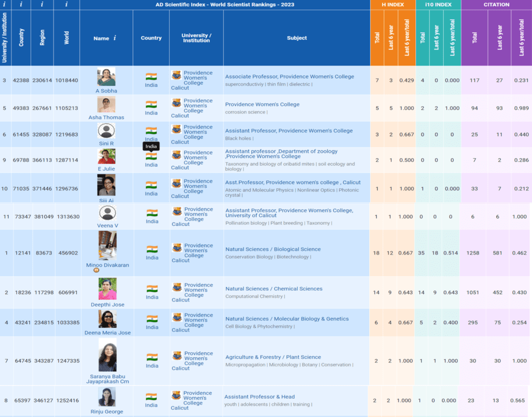Open Deena Meria Jose's profile photo
This screenshot has width=532, height=417.
(x=108, y=319)
